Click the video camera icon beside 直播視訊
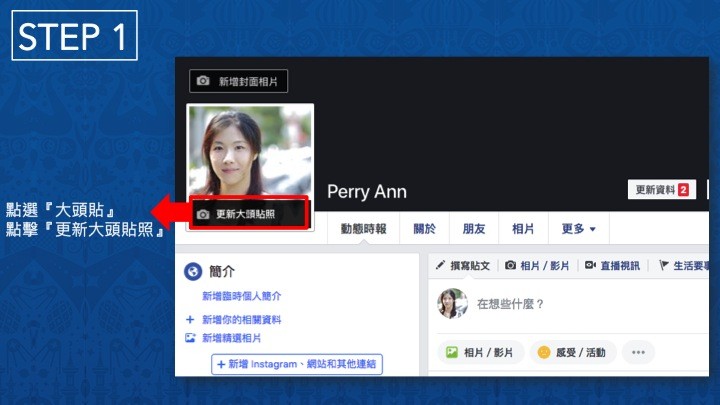720x405 pixels. (590, 265)
